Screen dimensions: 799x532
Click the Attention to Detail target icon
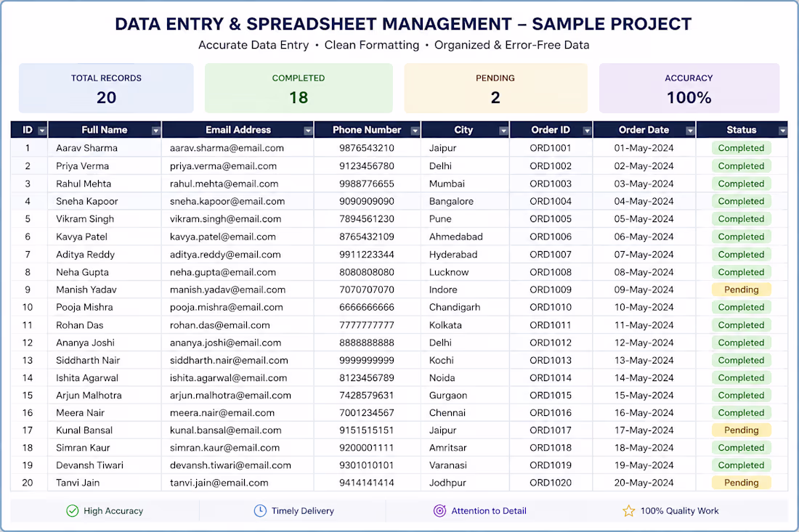pos(439,511)
